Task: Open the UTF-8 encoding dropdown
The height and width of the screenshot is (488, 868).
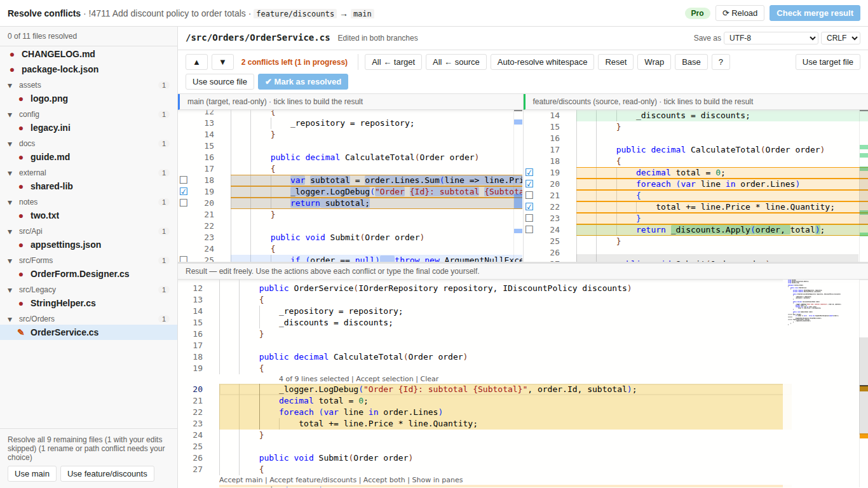Action: 771,38
